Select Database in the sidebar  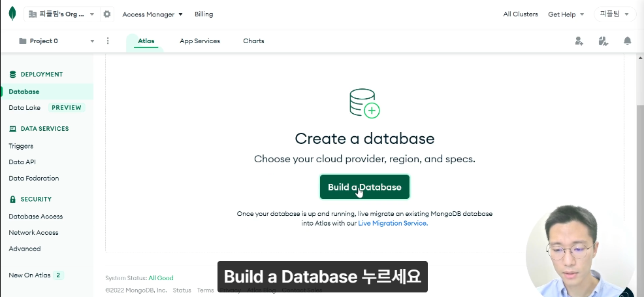(x=47, y=92)
